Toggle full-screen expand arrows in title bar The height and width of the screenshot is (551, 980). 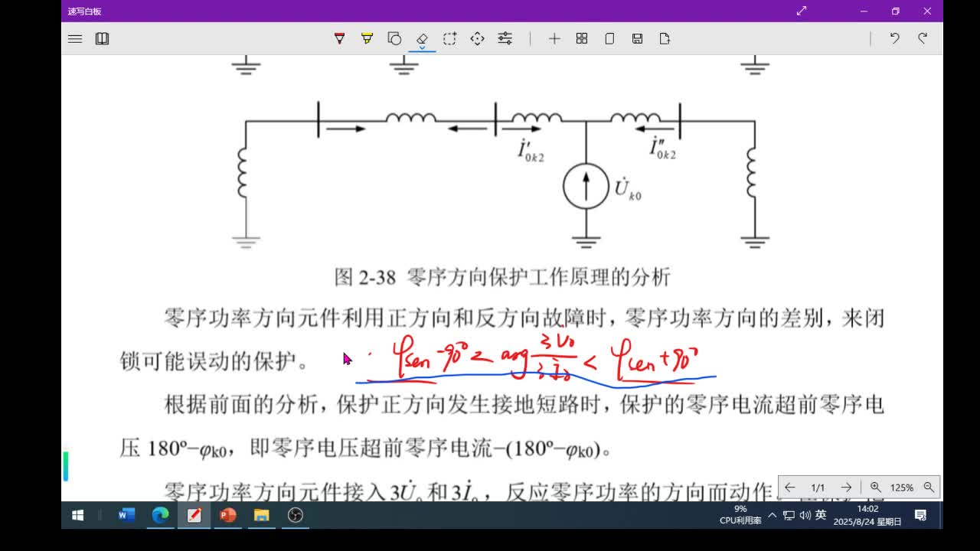pos(802,11)
